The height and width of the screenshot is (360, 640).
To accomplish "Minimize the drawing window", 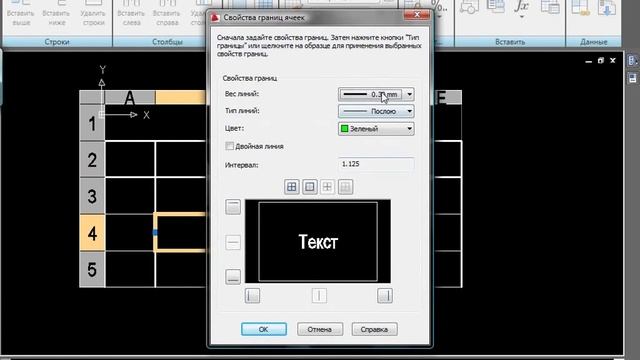I will click(x=588, y=61).
